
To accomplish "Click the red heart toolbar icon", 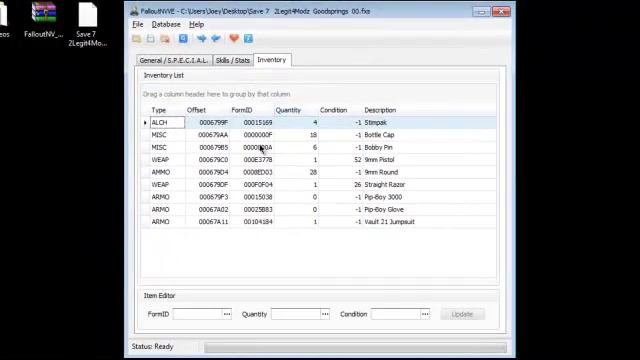I will [234, 38].
